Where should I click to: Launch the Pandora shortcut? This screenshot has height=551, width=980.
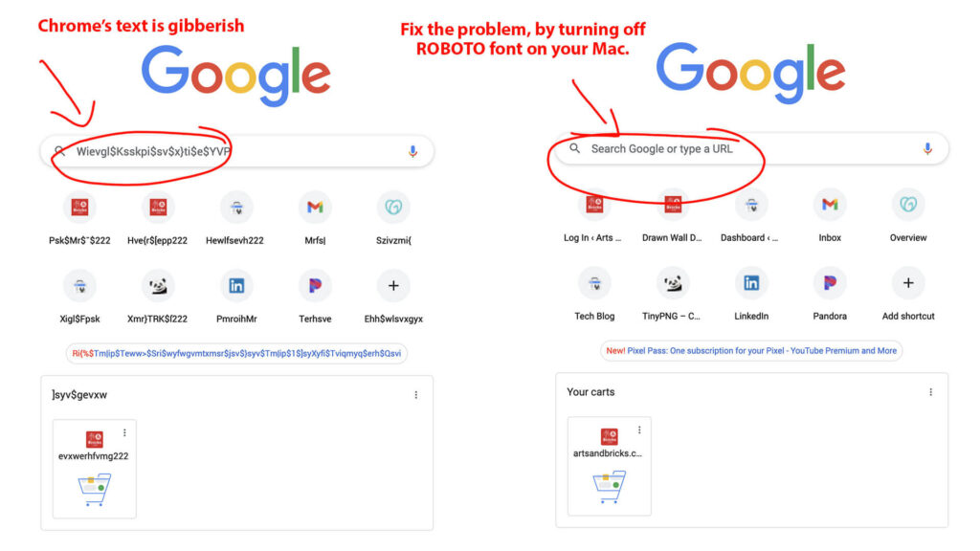click(829, 283)
